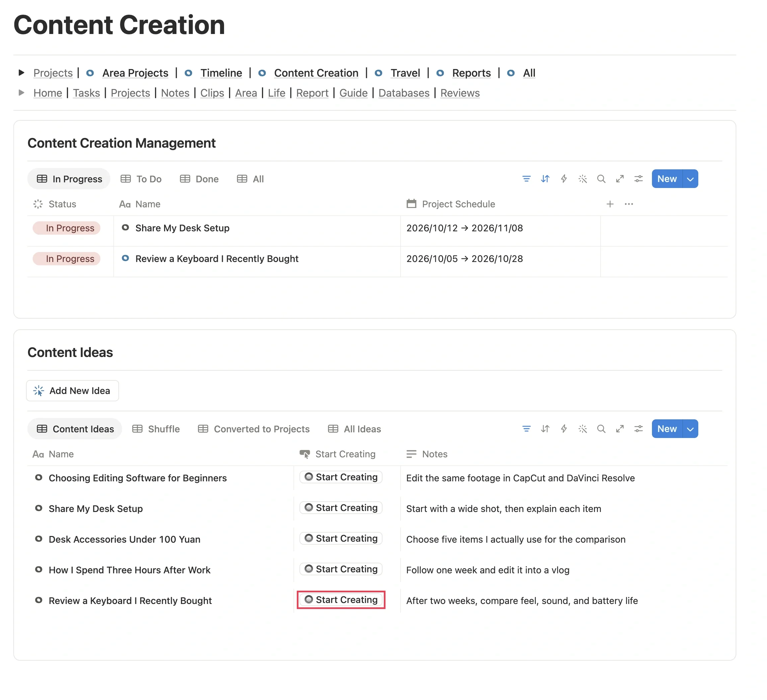The width and height of the screenshot is (767, 700).
Task: Open the Converted to Projects tab
Action: (254, 429)
